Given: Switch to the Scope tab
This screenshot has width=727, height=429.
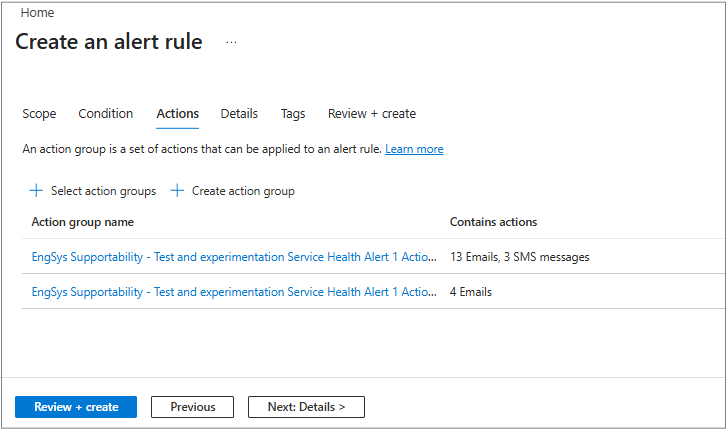Looking at the screenshot, I should (39, 114).
